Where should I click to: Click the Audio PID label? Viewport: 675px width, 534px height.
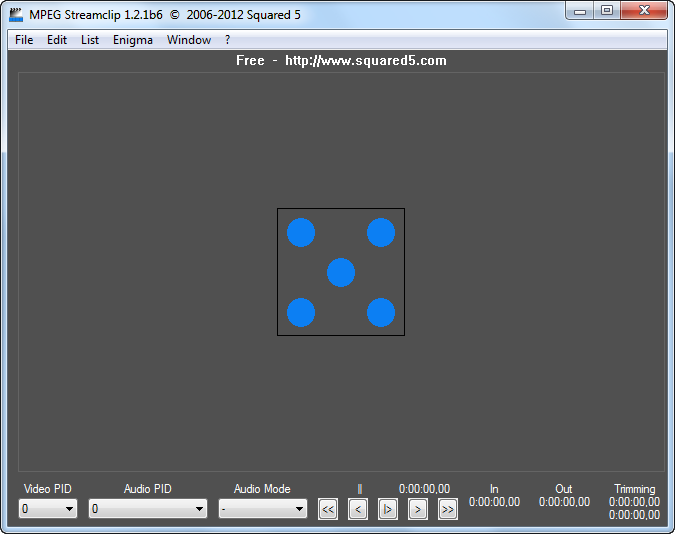click(148, 489)
